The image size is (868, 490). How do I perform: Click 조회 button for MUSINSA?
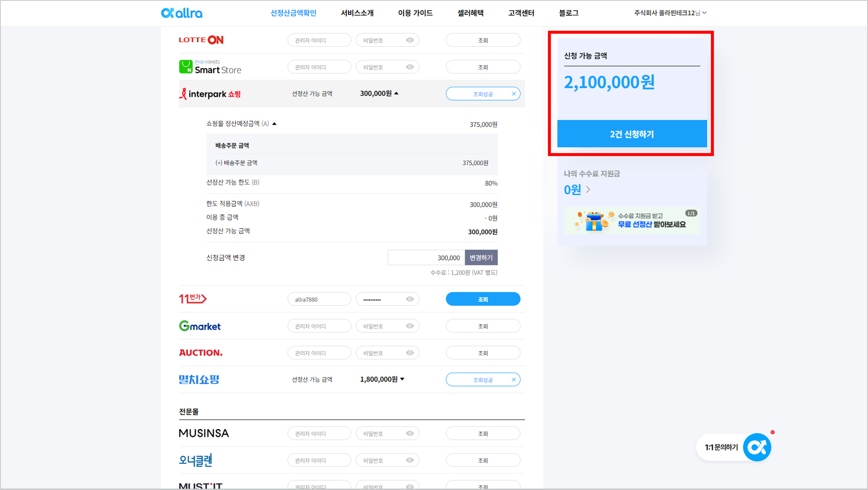tap(483, 434)
